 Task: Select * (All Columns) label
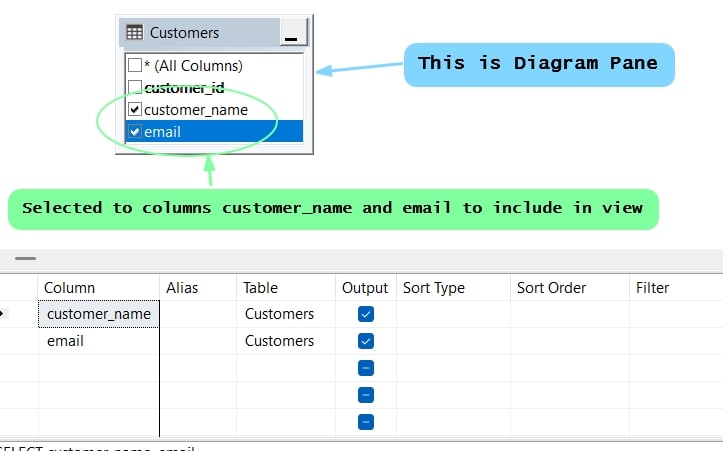point(193,65)
